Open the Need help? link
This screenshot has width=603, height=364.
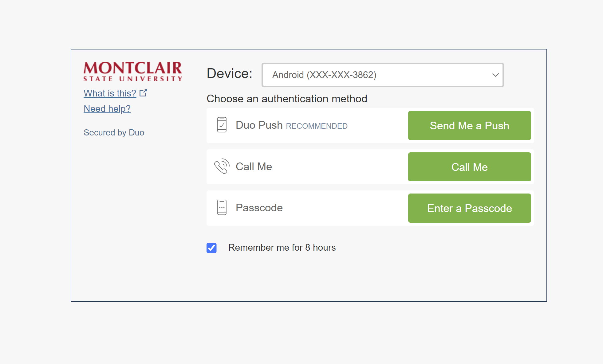[x=107, y=109]
